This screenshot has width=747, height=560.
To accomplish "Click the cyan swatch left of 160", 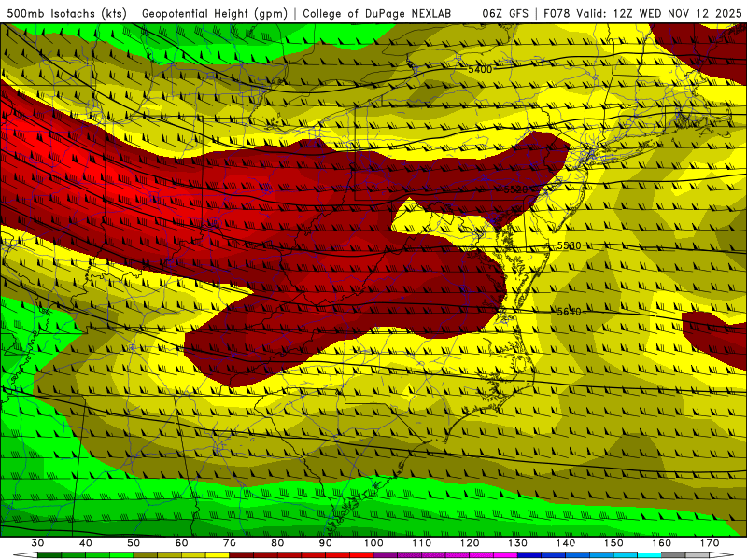I will click(x=649, y=554).
